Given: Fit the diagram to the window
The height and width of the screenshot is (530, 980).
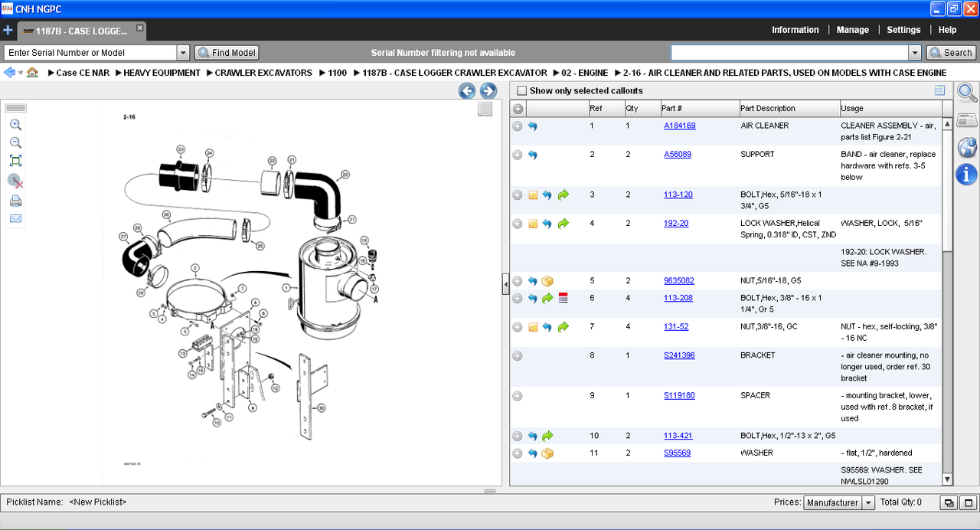Looking at the screenshot, I should 15,161.
